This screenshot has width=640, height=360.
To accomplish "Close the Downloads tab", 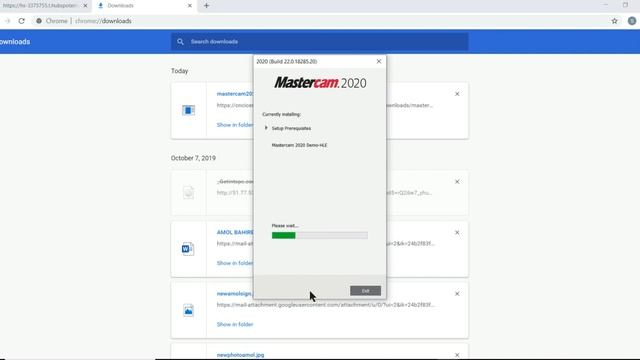I will (189, 6).
